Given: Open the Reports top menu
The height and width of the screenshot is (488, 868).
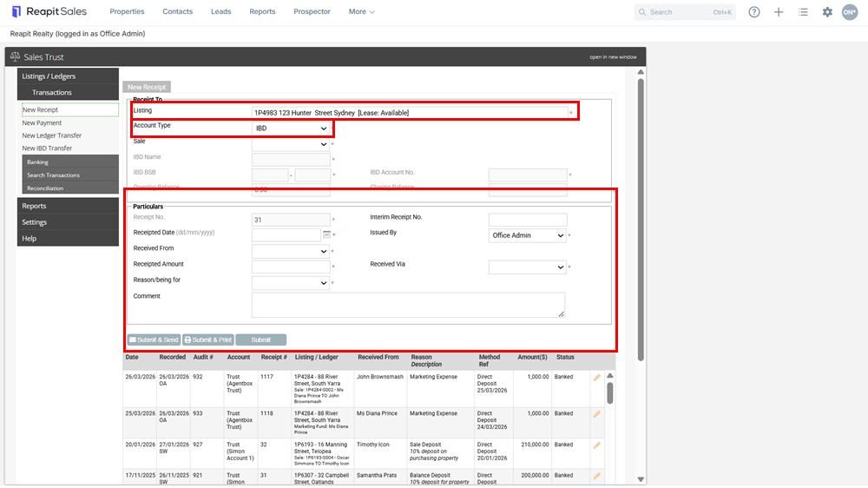Looking at the screenshot, I should click(x=262, y=11).
